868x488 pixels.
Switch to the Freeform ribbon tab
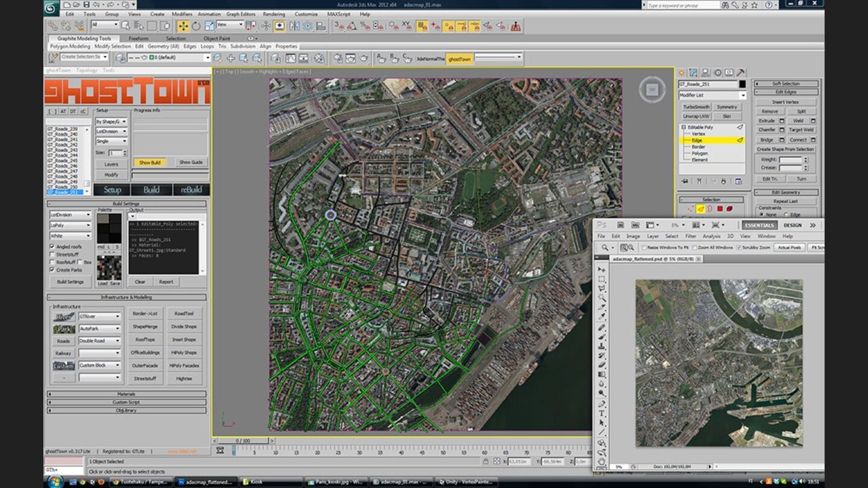(x=137, y=38)
